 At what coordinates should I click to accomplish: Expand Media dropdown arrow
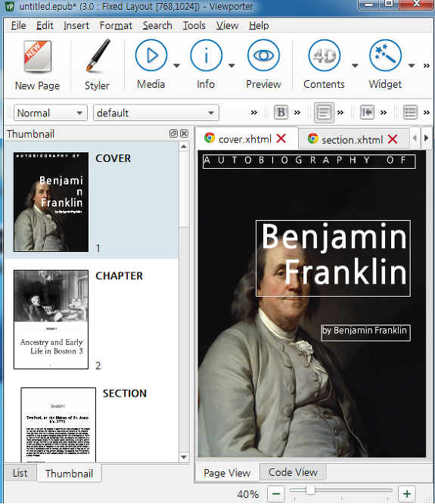coord(177,66)
